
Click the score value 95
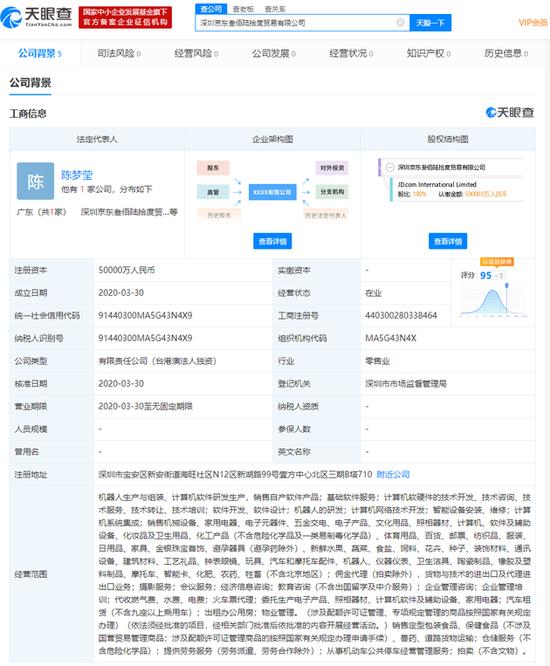pyautogui.click(x=485, y=276)
